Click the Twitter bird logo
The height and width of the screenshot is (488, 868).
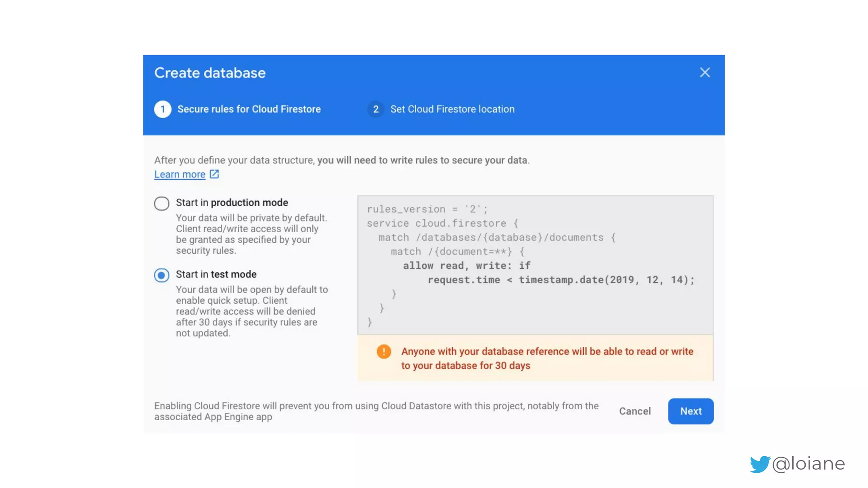point(759,464)
